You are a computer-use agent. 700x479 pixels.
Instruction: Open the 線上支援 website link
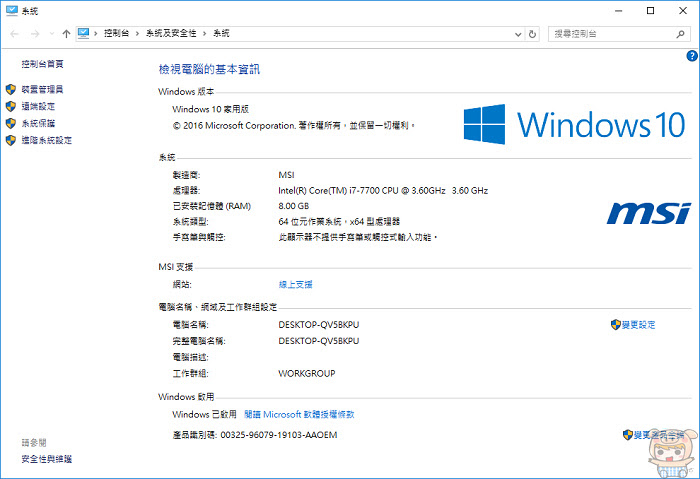(x=296, y=284)
